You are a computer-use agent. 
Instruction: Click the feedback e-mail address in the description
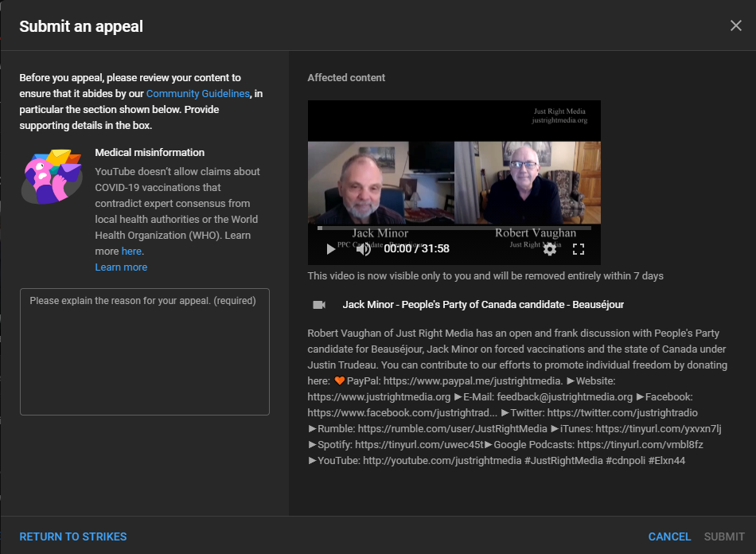tap(564, 397)
